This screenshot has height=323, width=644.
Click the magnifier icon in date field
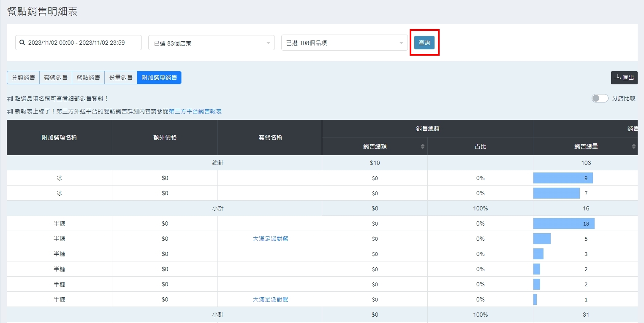click(22, 43)
